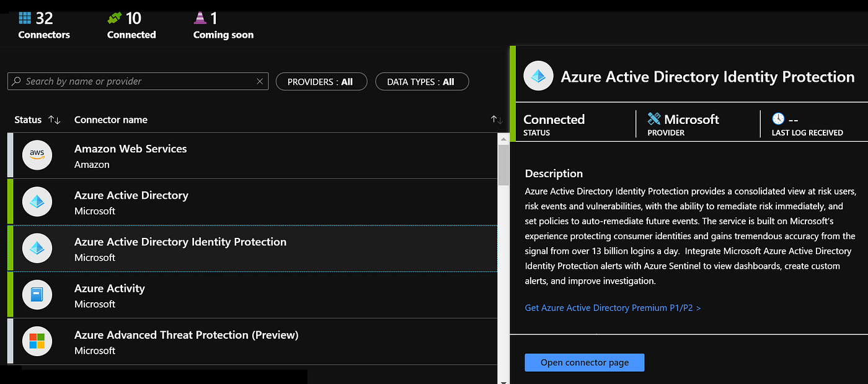Sort by Connector name column arrows
Image resolution: width=868 pixels, height=384 pixels.
point(497,120)
